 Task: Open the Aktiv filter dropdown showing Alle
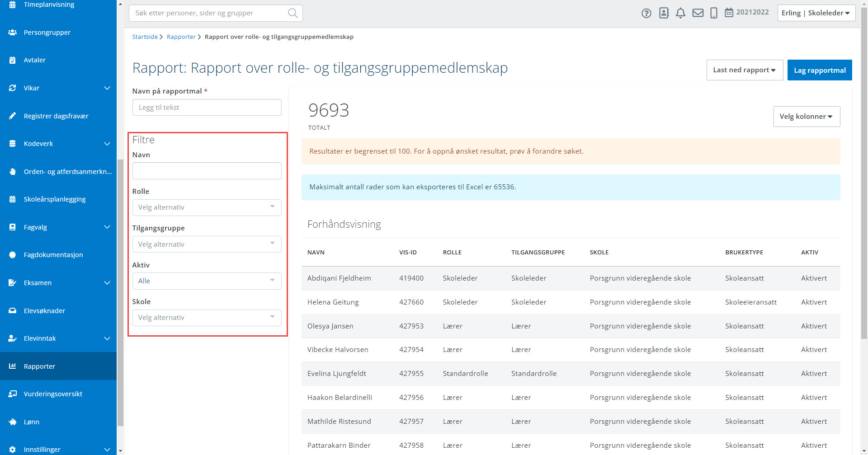click(207, 281)
